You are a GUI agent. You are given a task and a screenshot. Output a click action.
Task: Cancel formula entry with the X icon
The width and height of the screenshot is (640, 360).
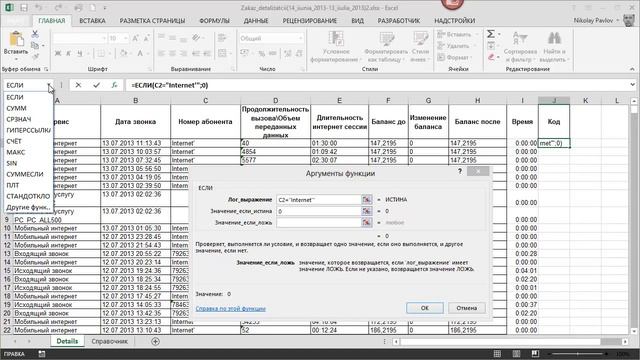point(78,85)
